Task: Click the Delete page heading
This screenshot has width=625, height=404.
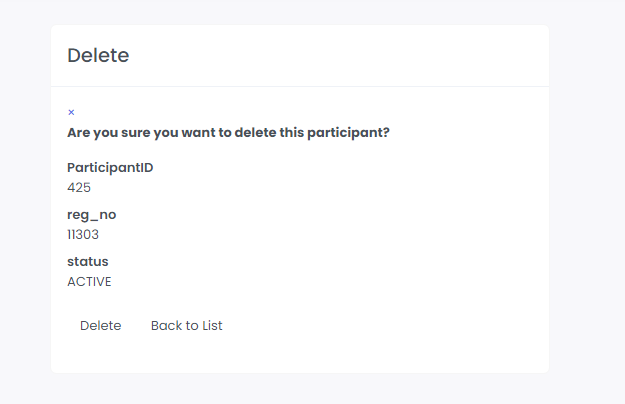Action: (x=98, y=56)
